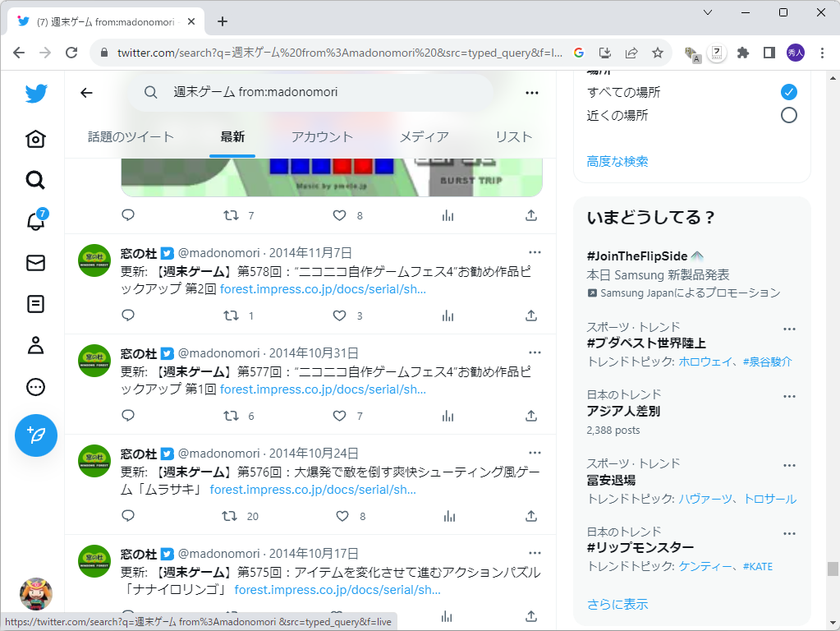The image size is (840, 631).
Task: View analytics for the 第576回 tweet
Action: (448, 516)
